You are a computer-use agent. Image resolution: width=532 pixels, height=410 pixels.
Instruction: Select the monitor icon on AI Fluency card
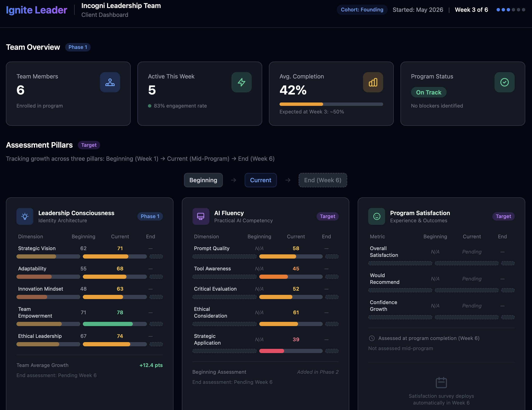click(200, 216)
